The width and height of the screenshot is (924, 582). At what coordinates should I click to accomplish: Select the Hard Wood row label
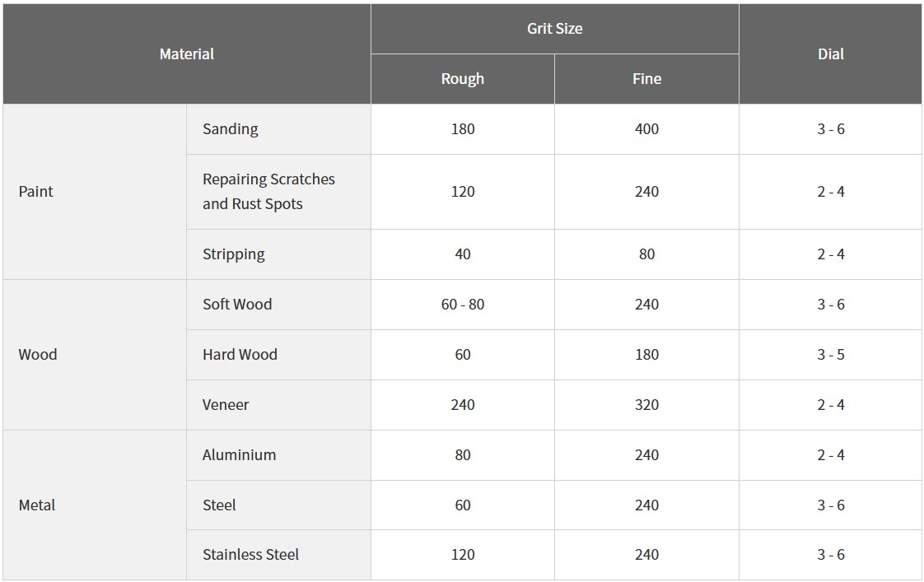coord(278,355)
